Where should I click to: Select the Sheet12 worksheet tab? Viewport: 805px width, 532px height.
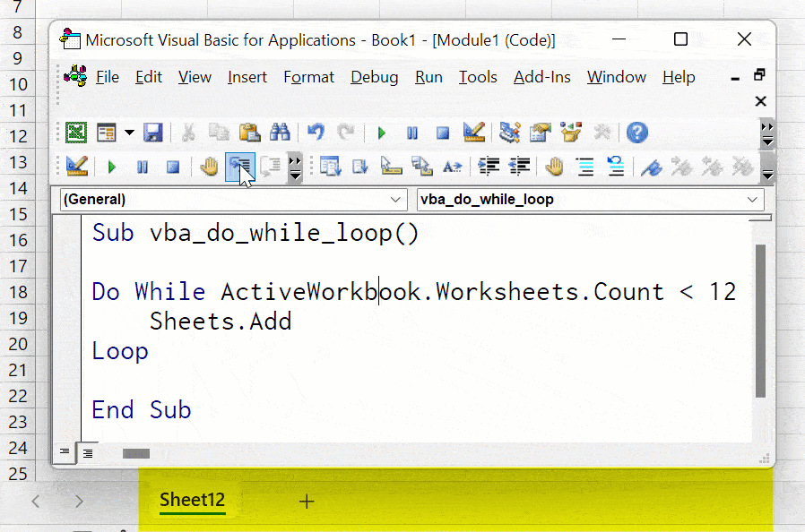click(191, 502)
